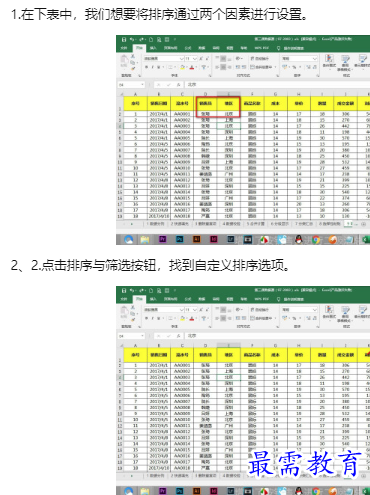Select 销售员 header cell in first Excel screenshot
The image size is (370, 495).
click(x=205, y=103)
